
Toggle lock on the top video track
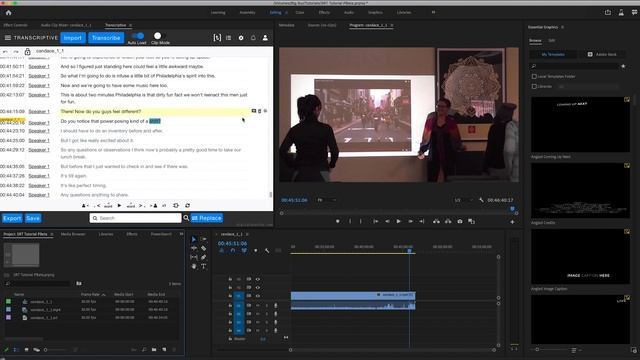point(230,279)
